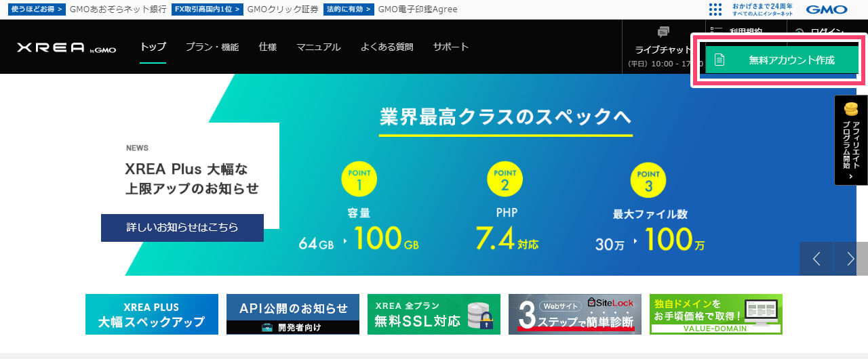Open the サポート menu item
The width and height of the screenshot is (868, 359).
(451, 47)
